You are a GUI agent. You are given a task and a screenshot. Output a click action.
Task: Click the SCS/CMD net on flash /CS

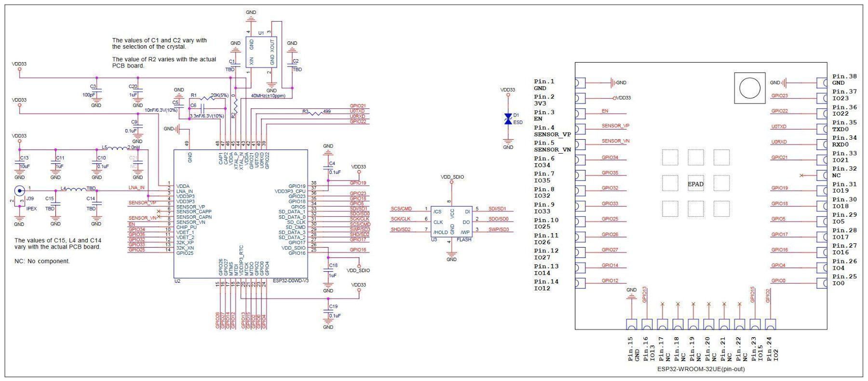tap(401, 209)
